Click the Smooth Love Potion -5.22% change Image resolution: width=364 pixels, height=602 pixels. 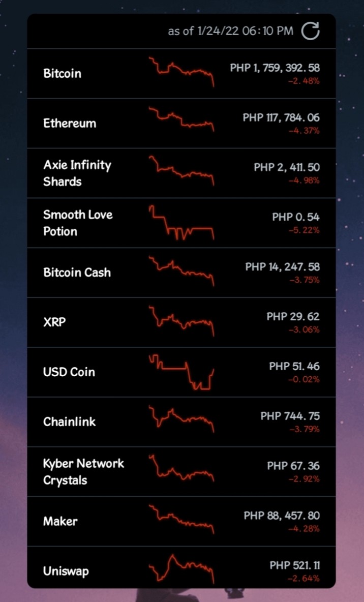click(304, 231)
